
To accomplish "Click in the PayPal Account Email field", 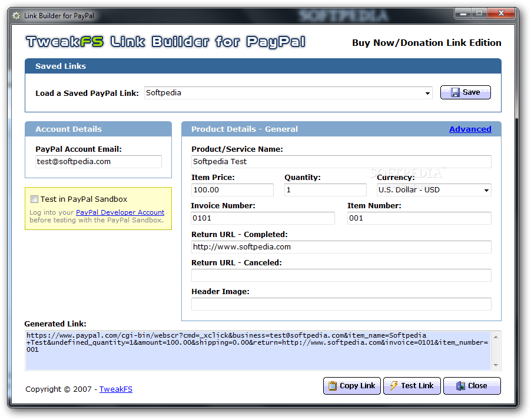I will tap(98, 162).
